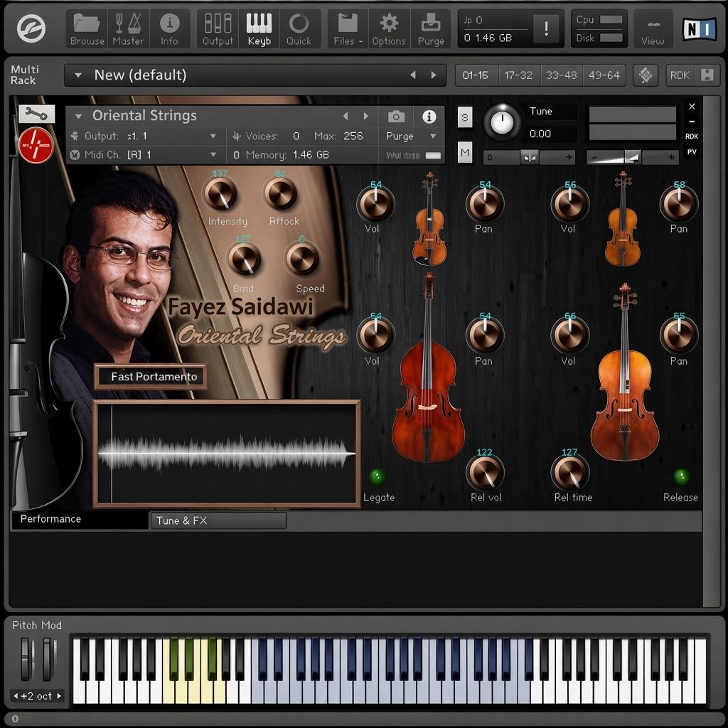The width and height of the screenshot is (728, 728).
Task: Toggle the Keyb on-screen keyboard
Action: pyautogui.click(x=259, y=28)
